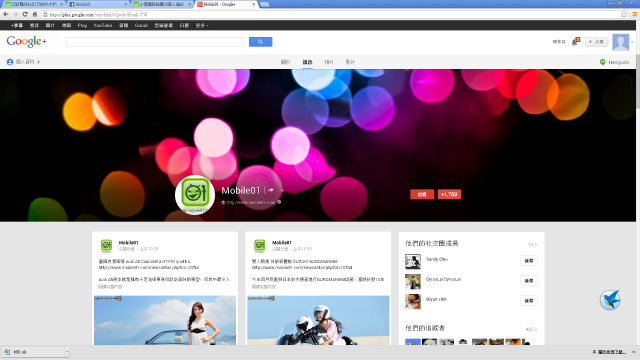Image resolution: width=640 pixels, height=360 pixels.
Task: Click add button next to Bryan shih
Action: tap(529, 301)
